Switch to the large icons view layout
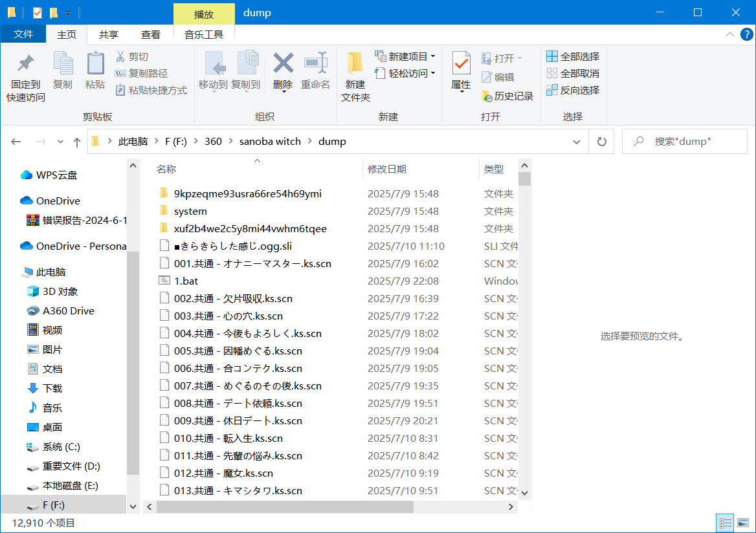The width and height of the screenshot is (756, 533). pyautogui.click(x=743, y=523)
